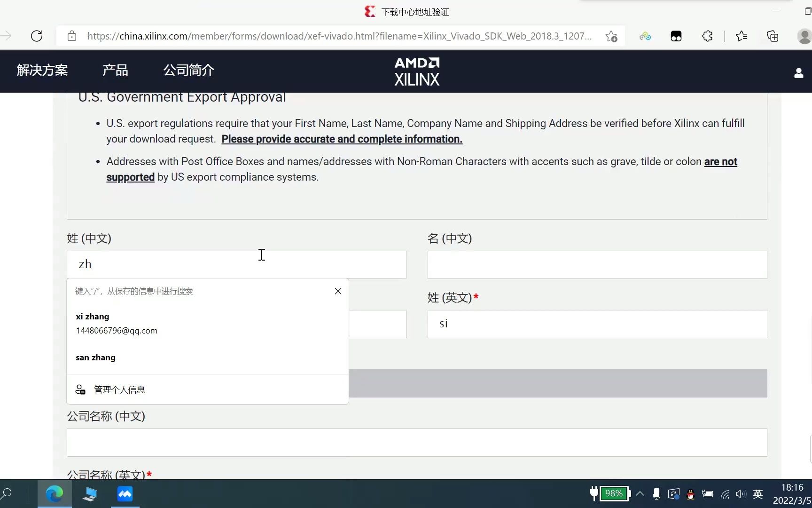The image size is (812, 508).
Task: Click the browser address bar URL
Action: tap(339, 36)
